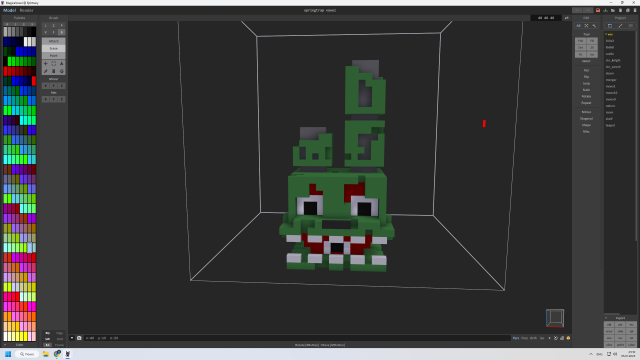Image resolution: width=640 pixels, height=360 pixels.
Task: Click the Fill tool button
Action: 592,41
